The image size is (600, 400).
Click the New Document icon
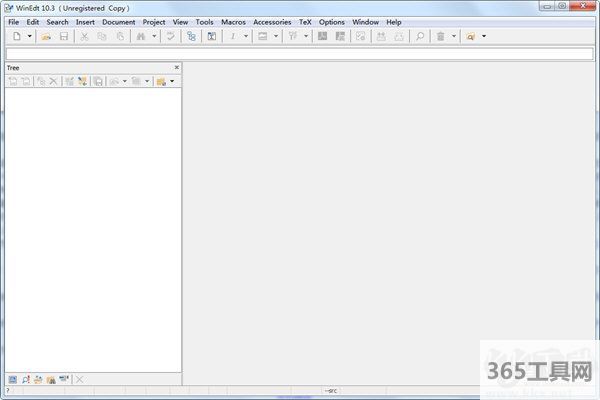coord(17,36)
